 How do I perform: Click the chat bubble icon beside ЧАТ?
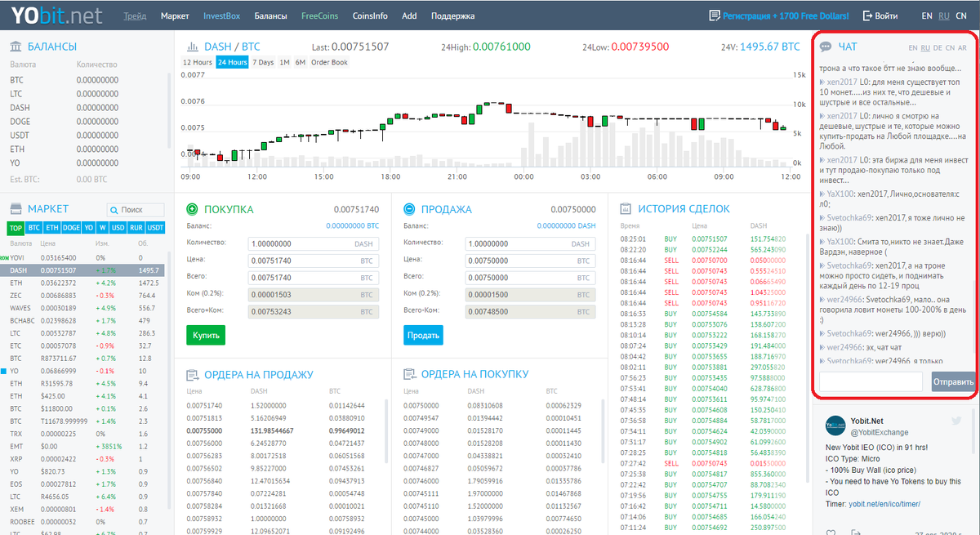click(826, 47)
